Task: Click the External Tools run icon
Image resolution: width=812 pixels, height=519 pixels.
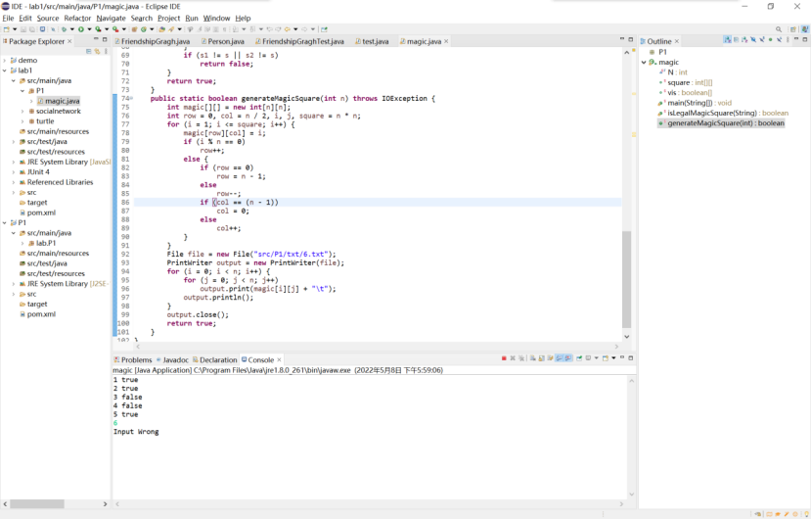Action: [115, 29]
